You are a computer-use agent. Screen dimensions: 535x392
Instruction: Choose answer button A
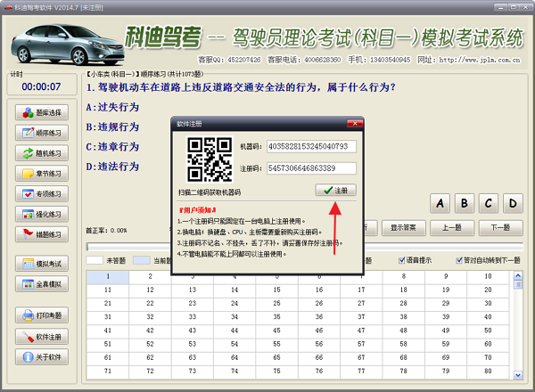440,203
